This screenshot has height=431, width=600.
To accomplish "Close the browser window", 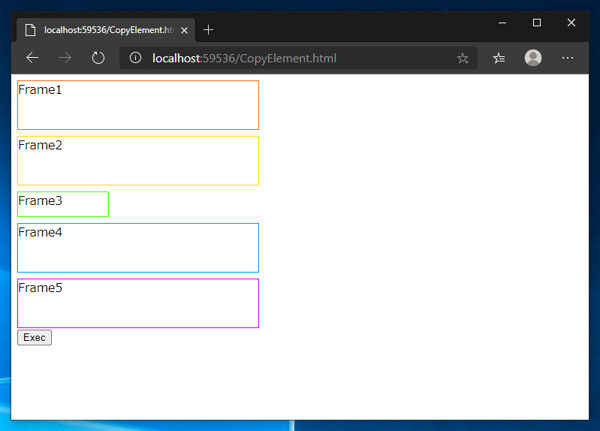I will pyautogui.click(x=571, y=23).
